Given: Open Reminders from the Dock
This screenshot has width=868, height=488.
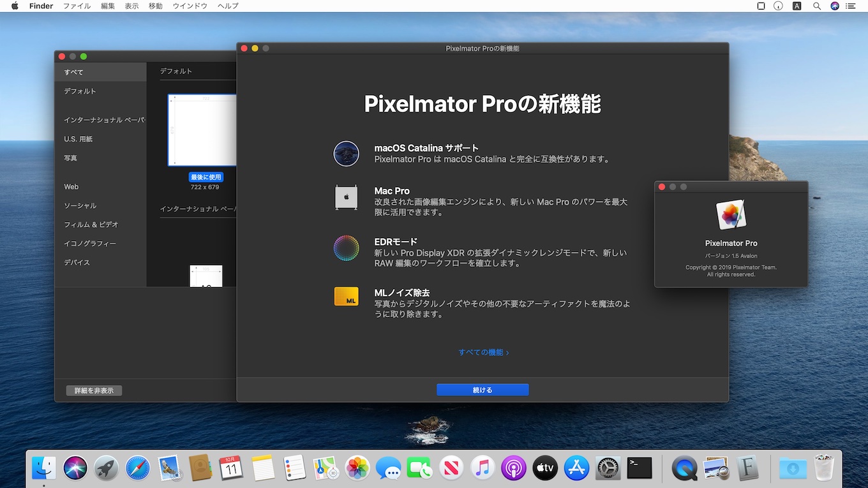Looking at the screenshot, I should [294, 468].
